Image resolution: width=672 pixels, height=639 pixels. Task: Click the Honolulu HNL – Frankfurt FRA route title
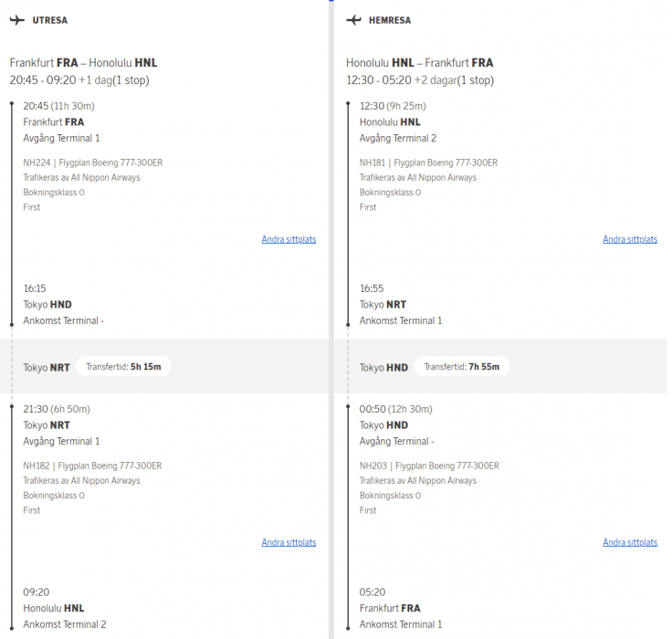coord(419,63)
